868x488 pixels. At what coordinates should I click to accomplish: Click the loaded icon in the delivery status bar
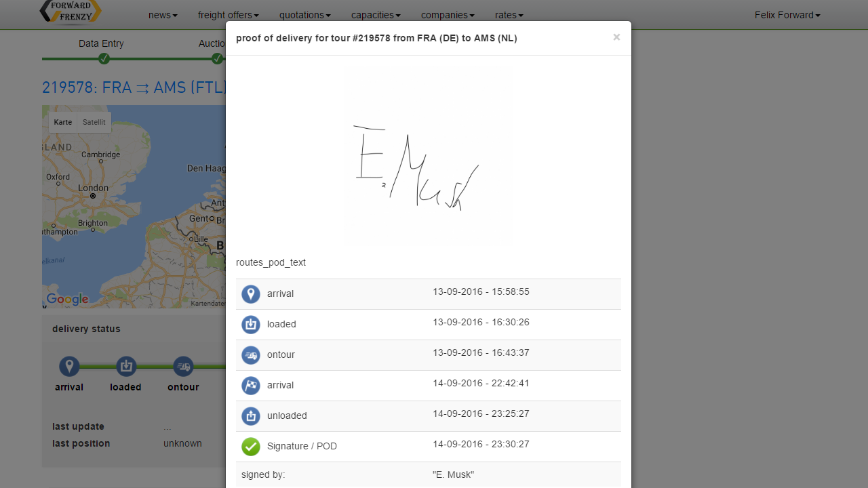(126, 367)
